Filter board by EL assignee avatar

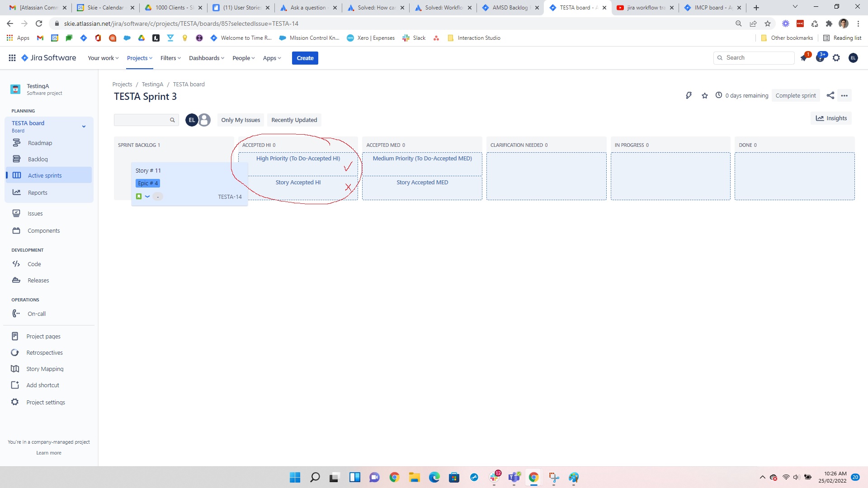pyautogui.click(x=192, y=120)
